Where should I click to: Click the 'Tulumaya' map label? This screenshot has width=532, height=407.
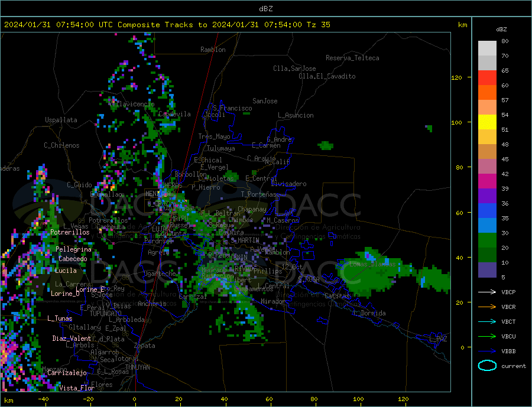(x=220, y=148)
